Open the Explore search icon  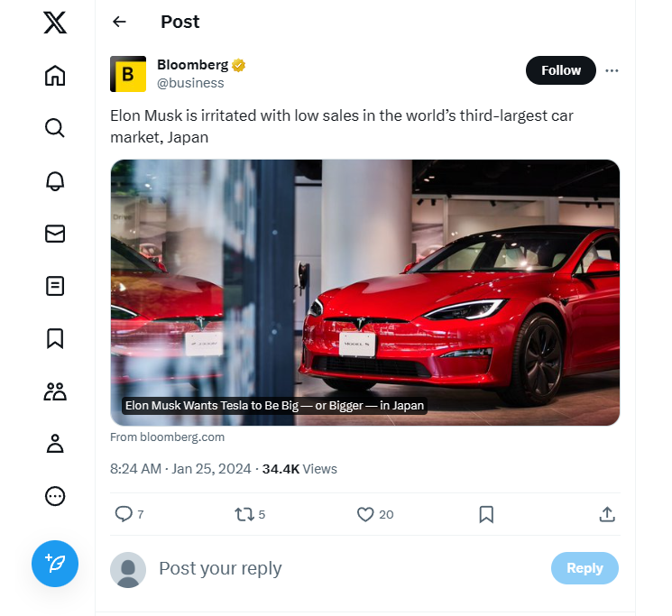(55, 128)
